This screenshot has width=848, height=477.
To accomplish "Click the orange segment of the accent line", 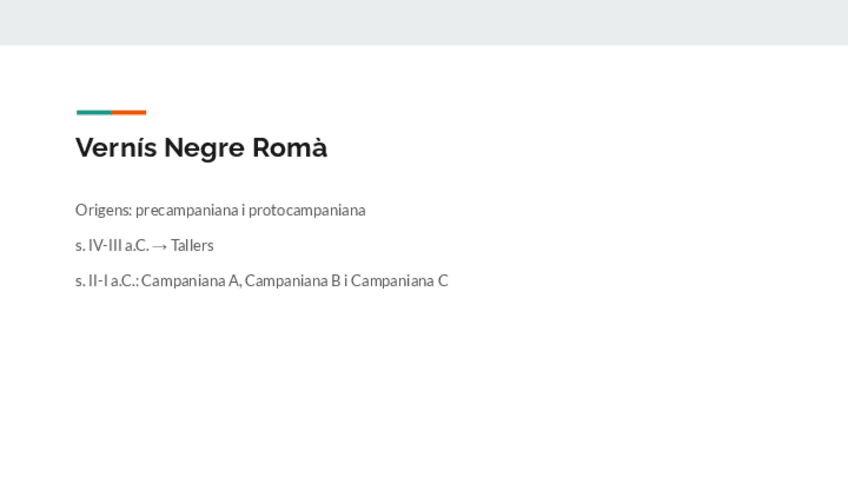I will (x=129, y=112).
